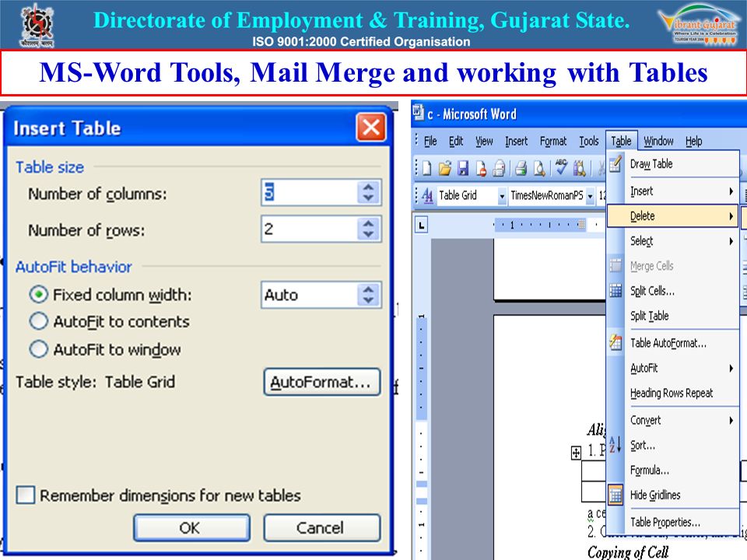Click the ABC Spelling check icon

click(561, 167)
